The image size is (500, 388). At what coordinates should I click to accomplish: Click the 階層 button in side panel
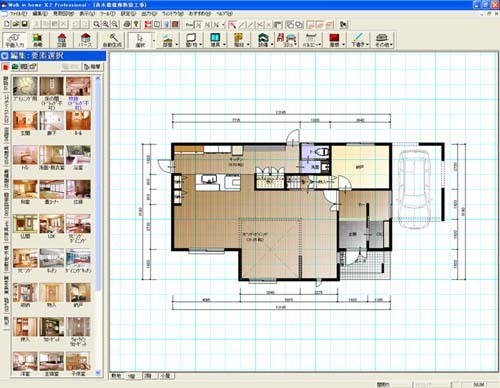[93, 67]
